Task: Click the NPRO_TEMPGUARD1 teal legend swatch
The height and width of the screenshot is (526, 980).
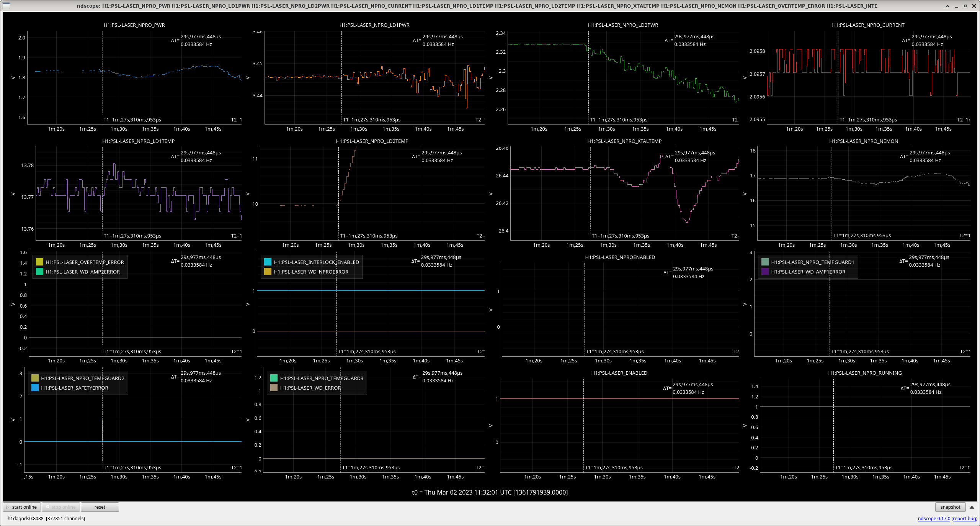Action: [x=765, y=262]
